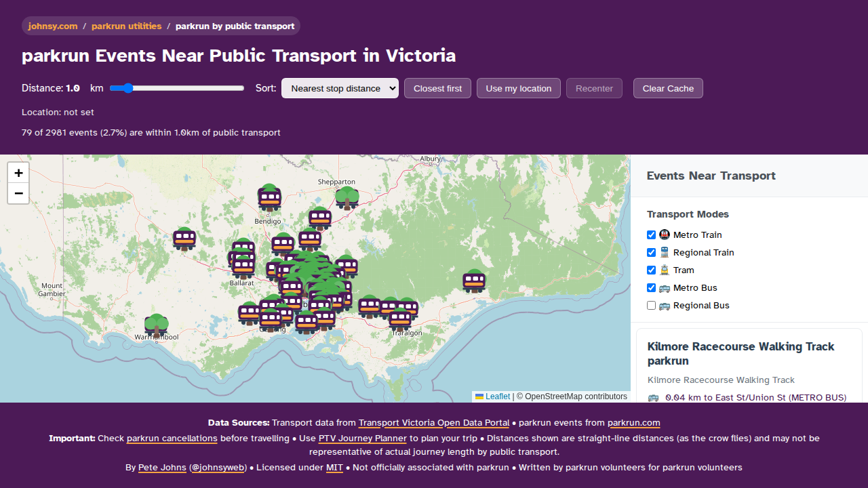This screenshot has height=488, width=868.
Task: Visit the parkrun.com data source link
Action: click(634, 423)
